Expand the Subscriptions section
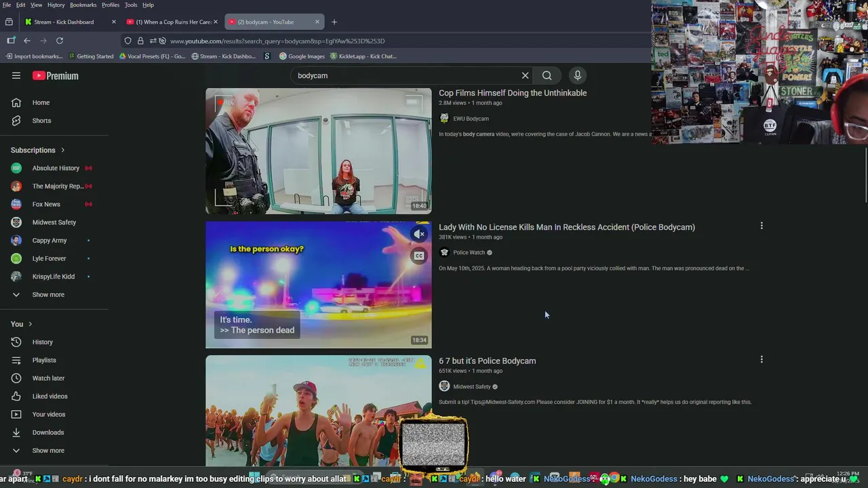868x488 pixels. click(x=38, y=150)
